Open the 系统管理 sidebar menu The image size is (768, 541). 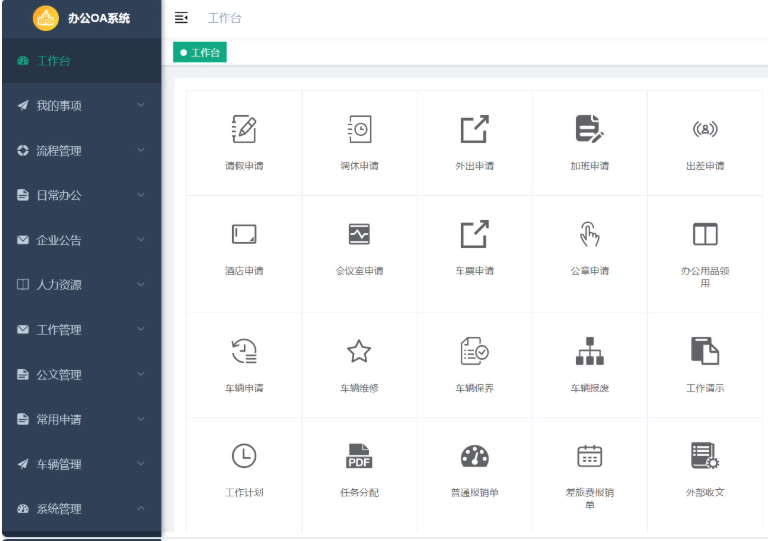pos(81,509)
